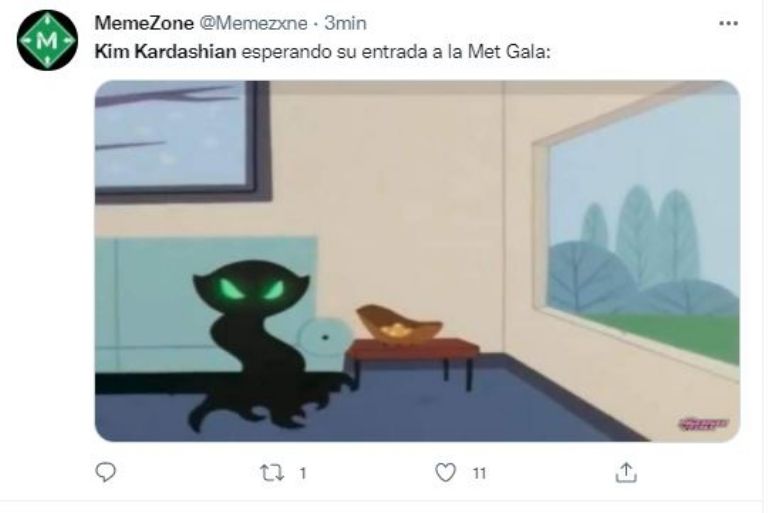Viewport: 768px width, 513px height.
Task: Open the share upload icon
Action: (626, 472)
